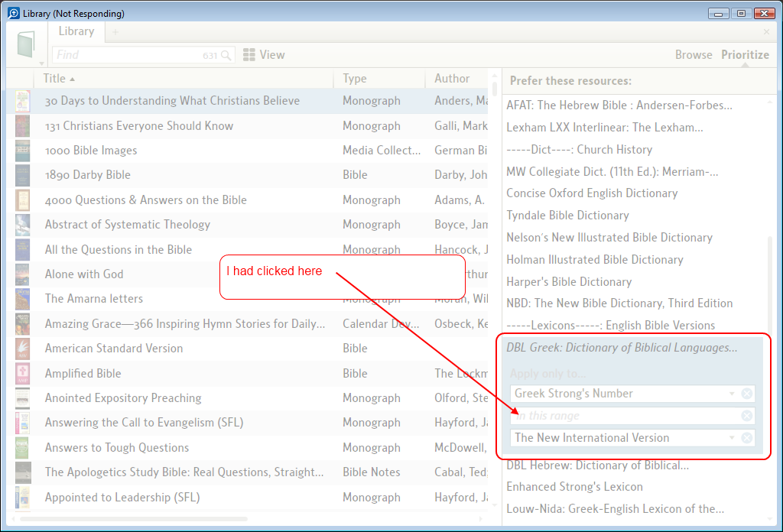Viewport: 783px width, 532px height.
Task: Select cover thumbnail of Amplified Bible
Action: (x=22, y=373)
